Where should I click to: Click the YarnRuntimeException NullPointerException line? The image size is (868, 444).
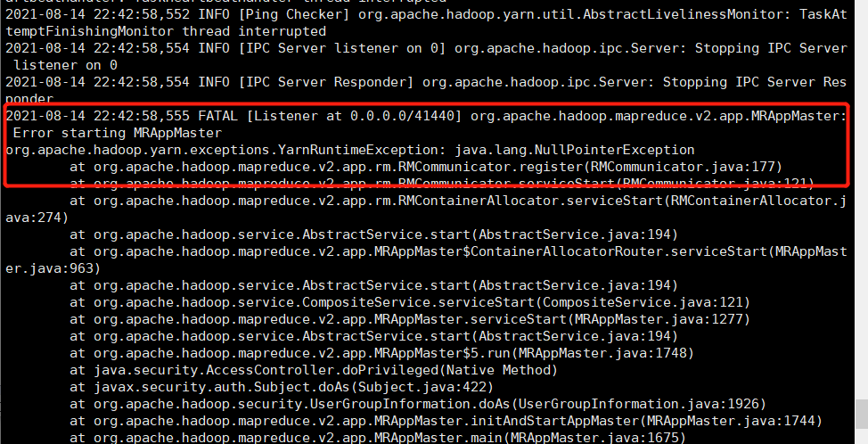[350, 150]
